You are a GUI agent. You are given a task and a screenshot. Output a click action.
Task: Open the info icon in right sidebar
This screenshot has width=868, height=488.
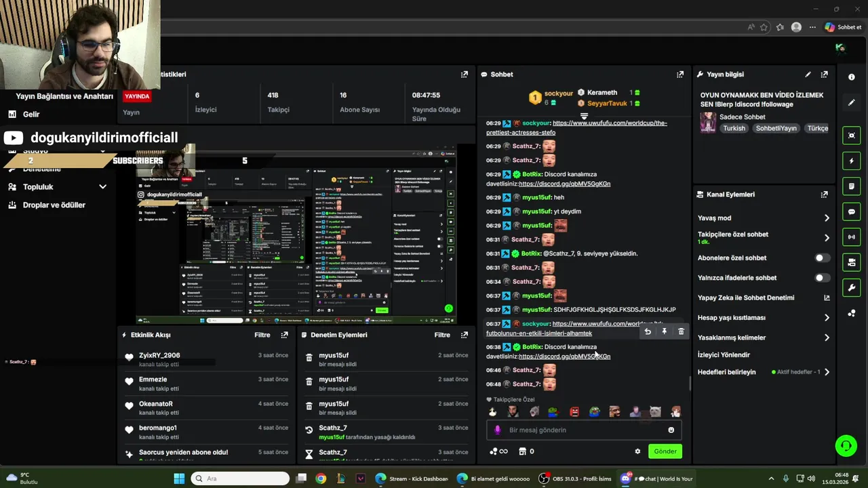click(852, 77)
